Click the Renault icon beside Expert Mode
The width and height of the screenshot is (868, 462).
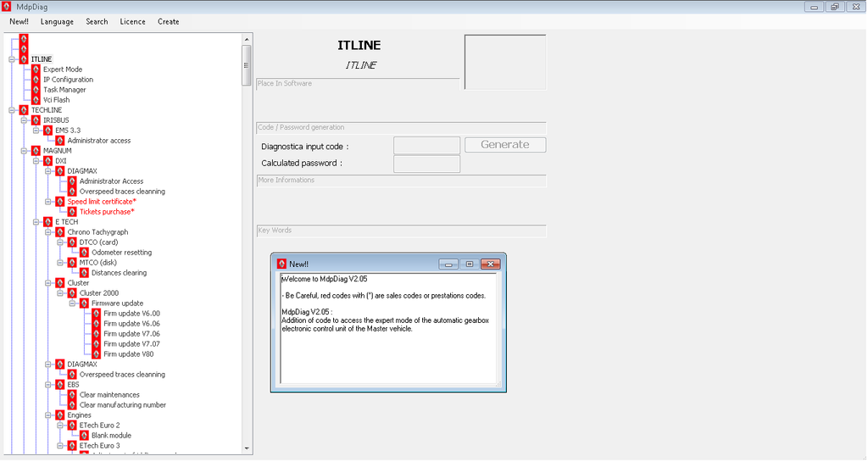(x=36, y=70)
